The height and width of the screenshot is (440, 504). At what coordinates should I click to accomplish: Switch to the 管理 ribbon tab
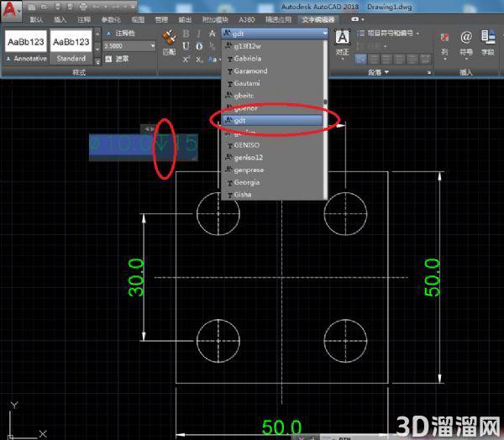pos(161,19)
